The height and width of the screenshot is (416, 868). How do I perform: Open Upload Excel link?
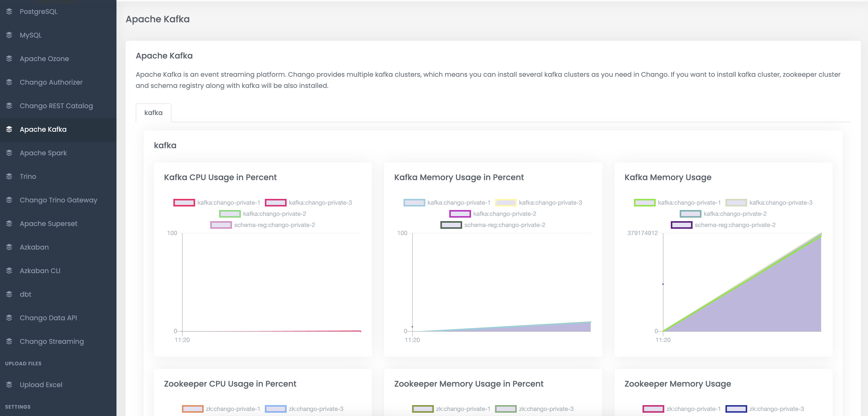coord(58,385)
